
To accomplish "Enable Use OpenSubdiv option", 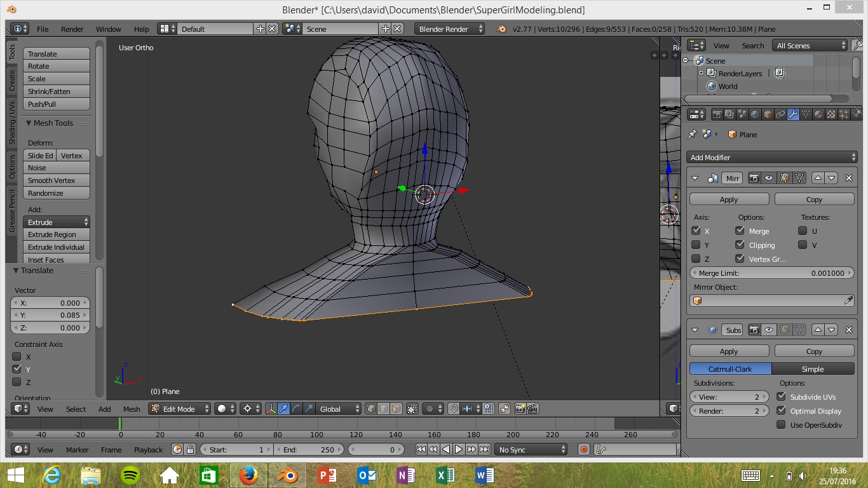I will (782, 425).
